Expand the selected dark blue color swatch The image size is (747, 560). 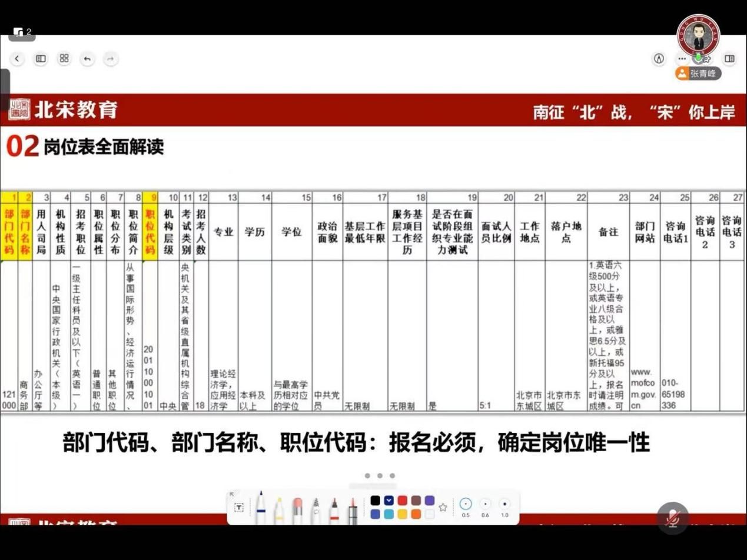pos(389,501)
